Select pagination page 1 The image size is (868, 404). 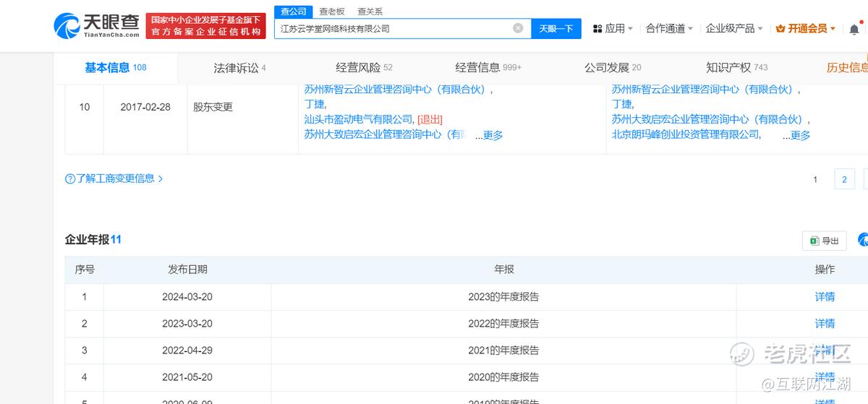pyautogui.click(x=815, y=179)
